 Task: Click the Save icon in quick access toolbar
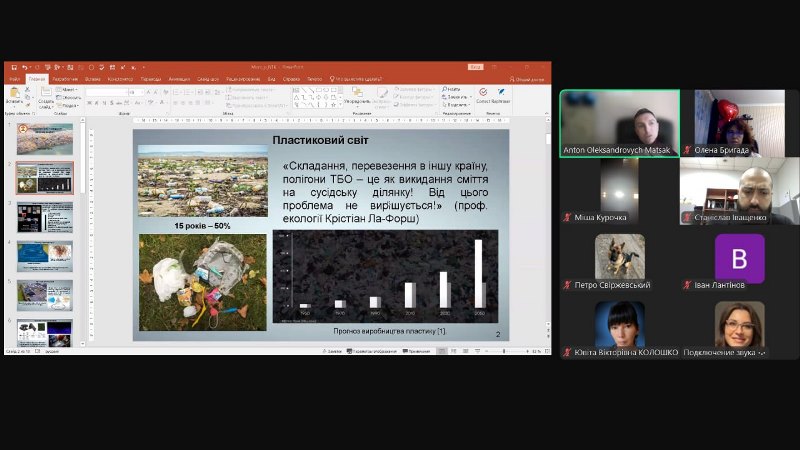pos(11,67)
